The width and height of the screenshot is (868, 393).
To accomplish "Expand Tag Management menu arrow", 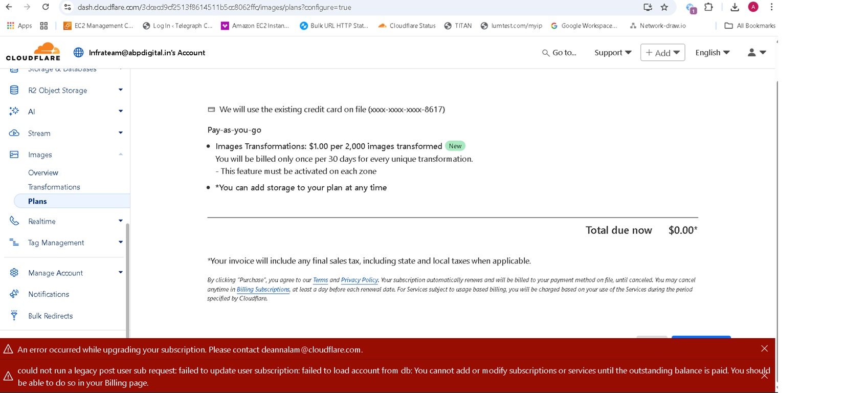I will (x=121, y=243).
